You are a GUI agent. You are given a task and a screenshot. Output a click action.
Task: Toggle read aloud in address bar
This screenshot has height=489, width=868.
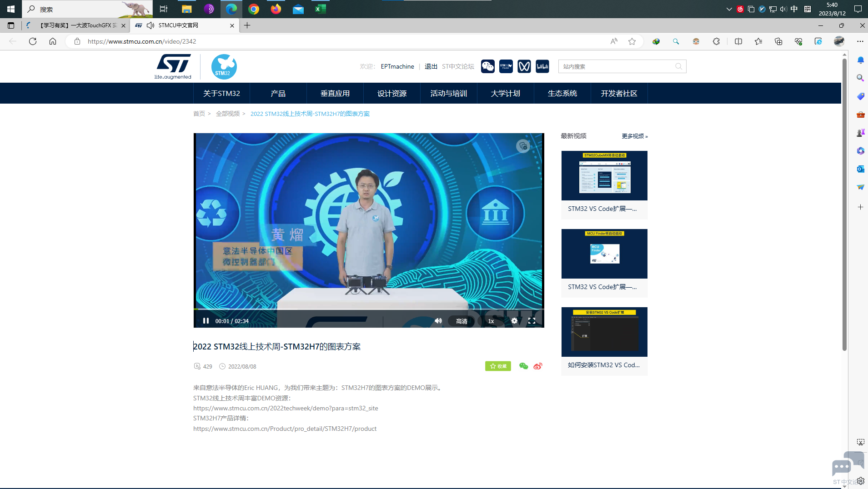(x=614, y=41)
